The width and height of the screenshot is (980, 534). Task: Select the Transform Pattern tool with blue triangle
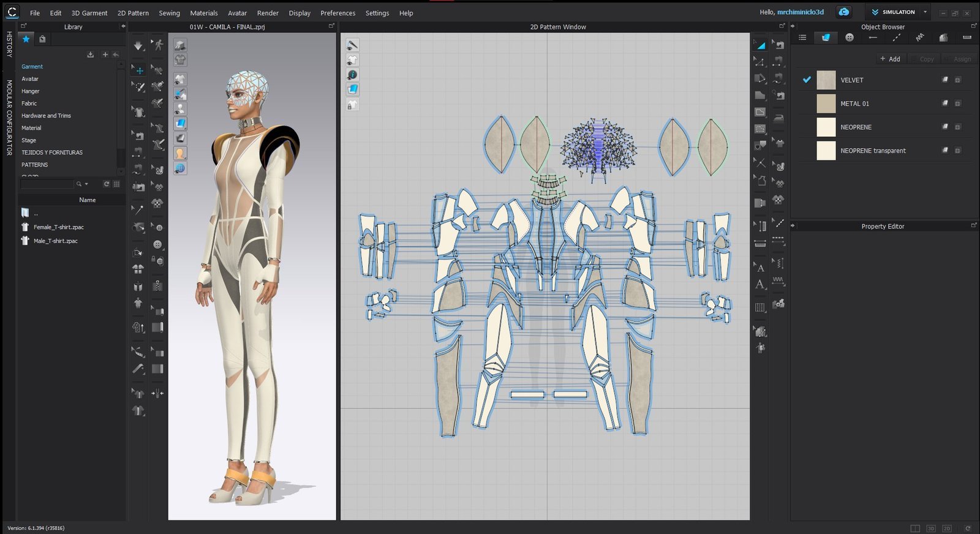tap(759, 45)
